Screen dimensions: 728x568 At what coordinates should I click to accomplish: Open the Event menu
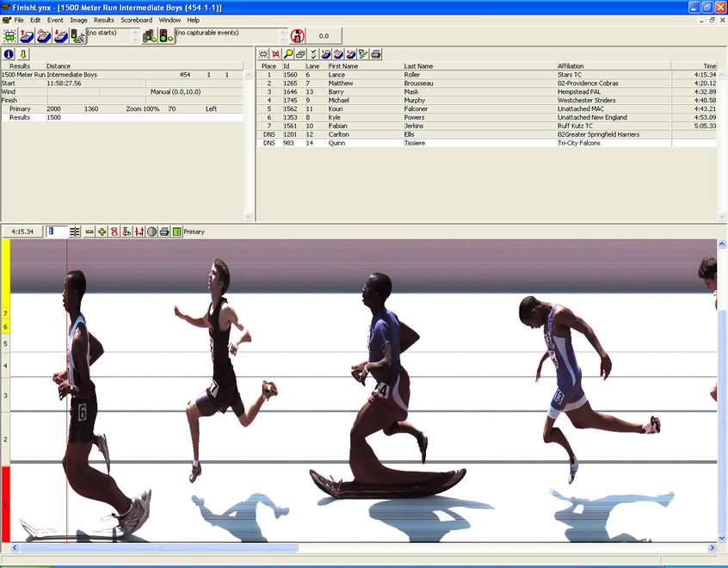point(55,20)
